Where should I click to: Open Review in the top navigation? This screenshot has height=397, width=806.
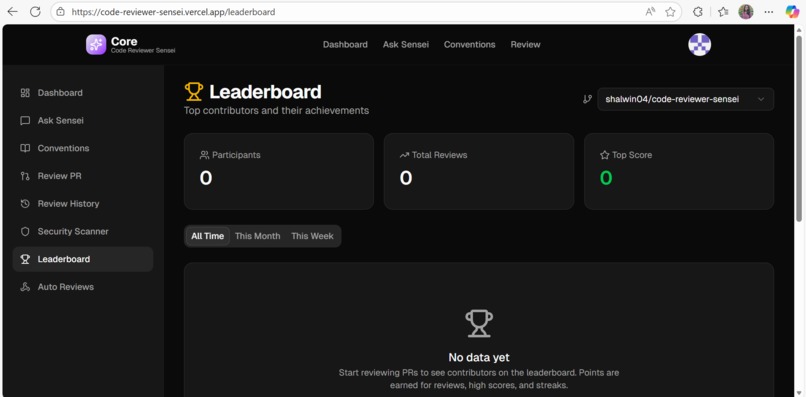pyautogui.click(x=525, y=45)
